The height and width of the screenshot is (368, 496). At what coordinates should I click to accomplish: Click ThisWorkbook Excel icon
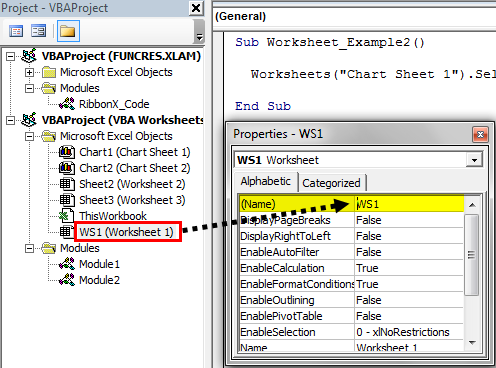(x=67, y=216)
